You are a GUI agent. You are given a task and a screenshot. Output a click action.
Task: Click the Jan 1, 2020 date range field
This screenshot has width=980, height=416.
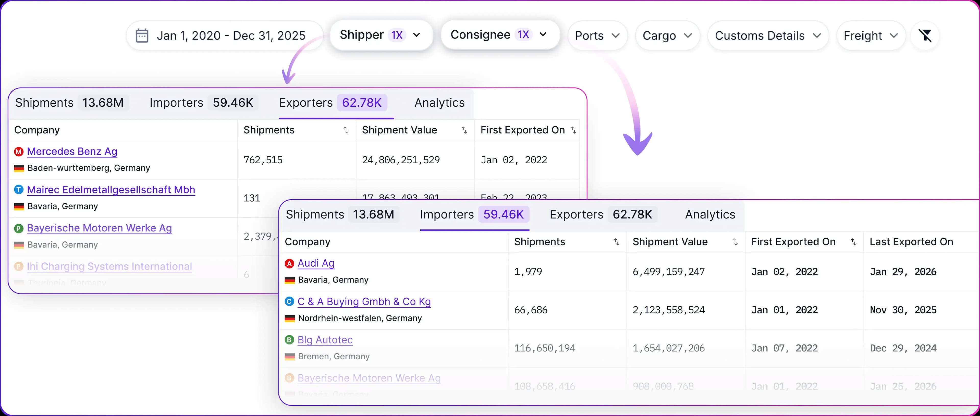tap(230, 36)
